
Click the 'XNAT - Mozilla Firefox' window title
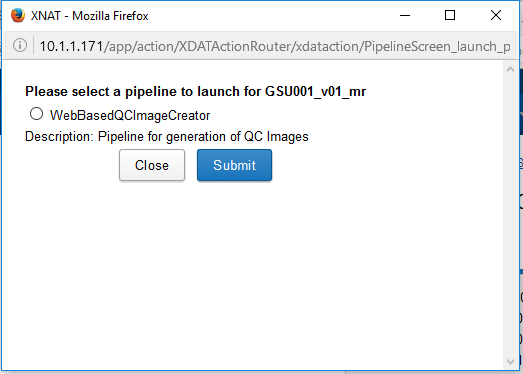pyautogui.click(x=89, y=16)
